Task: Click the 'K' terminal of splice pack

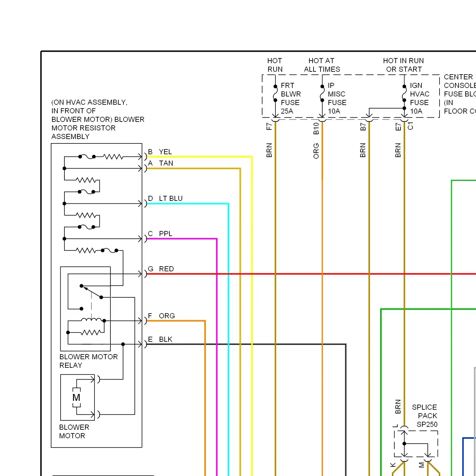Action: (x=393, y=465)
